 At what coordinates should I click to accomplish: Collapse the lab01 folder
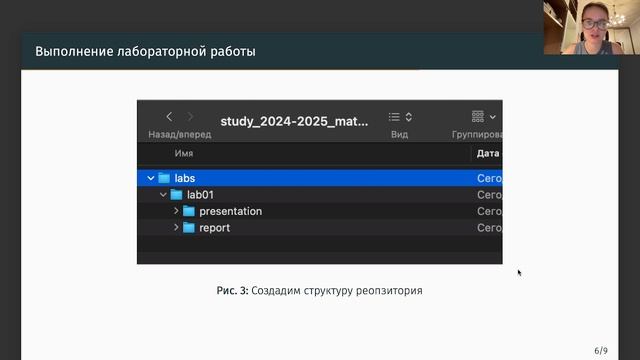[163, 195]
